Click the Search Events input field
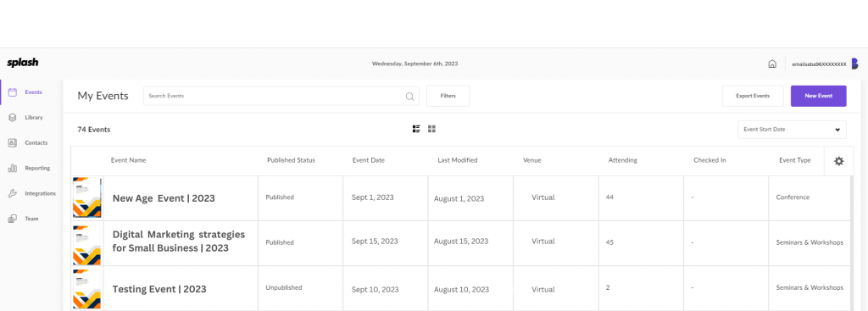This screenshot has height=311, width=868. (281, 96)
